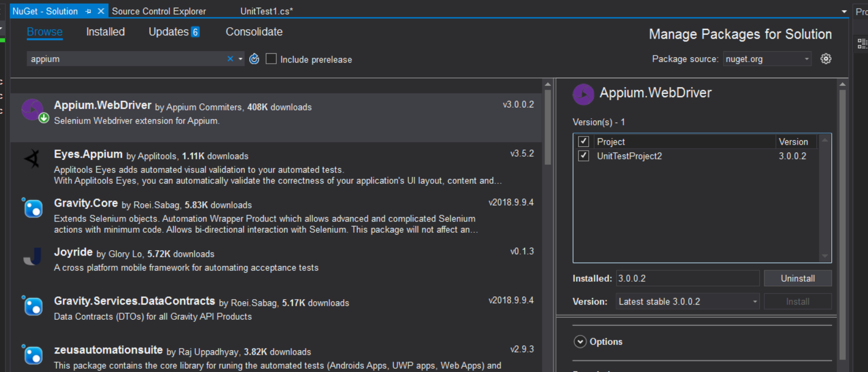868x372 pixels.
Task: Click in the appium search field
Action: pyautogui.click(x=125, y=59)
